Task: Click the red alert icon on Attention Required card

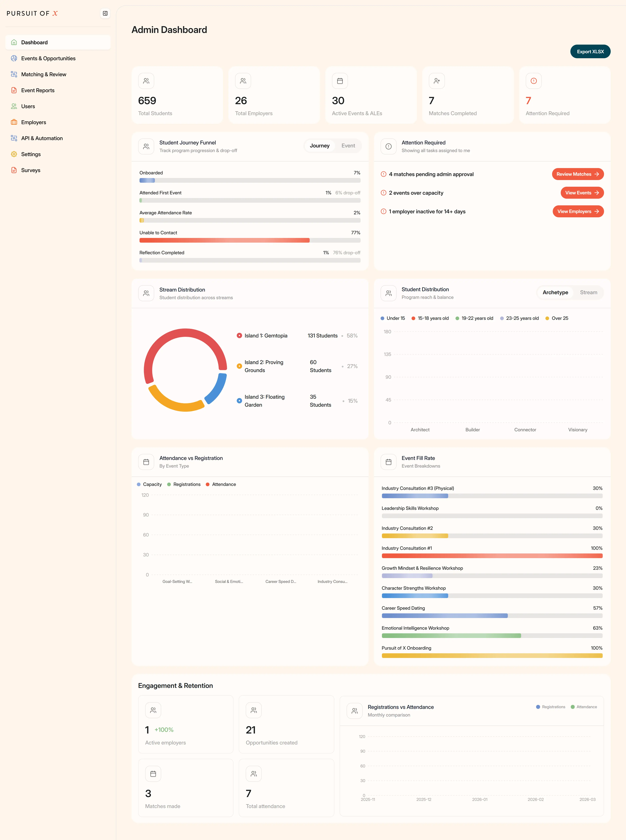Action: tap(534, 81)
